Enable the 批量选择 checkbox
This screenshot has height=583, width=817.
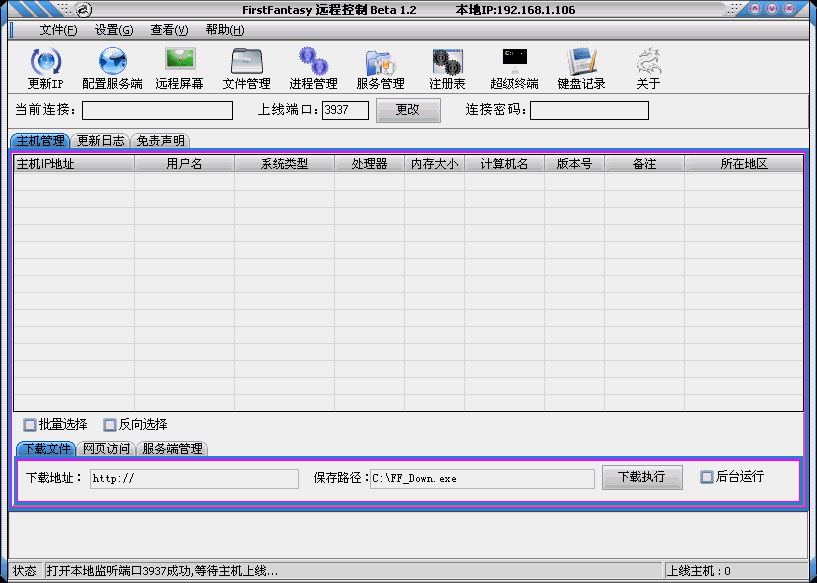pos(30,425)
